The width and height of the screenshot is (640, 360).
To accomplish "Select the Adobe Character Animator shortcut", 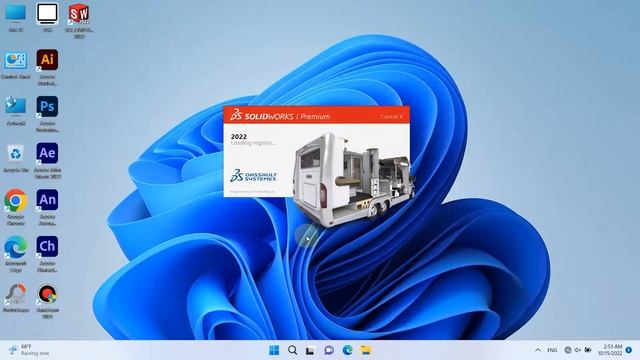I will (47, 254).
